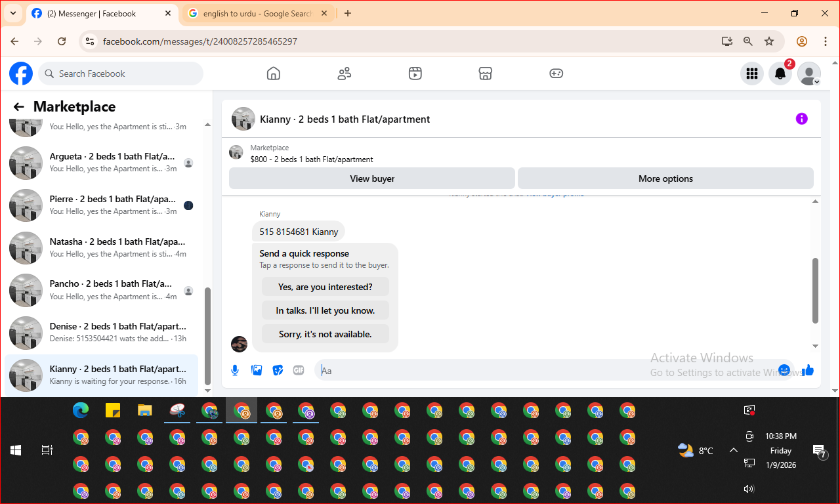Open the Windows notification center
The width and height of the screenshot is (840, 504).
[820, 451]
